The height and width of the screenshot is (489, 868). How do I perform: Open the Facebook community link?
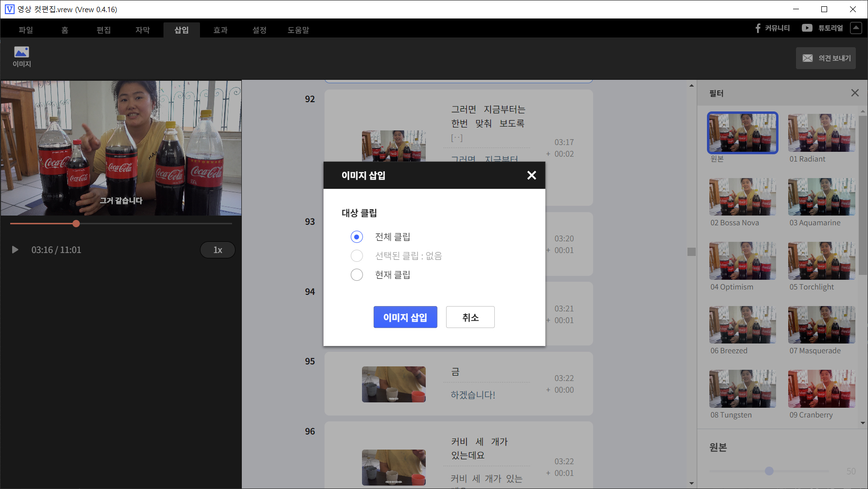tap(772, 28)
